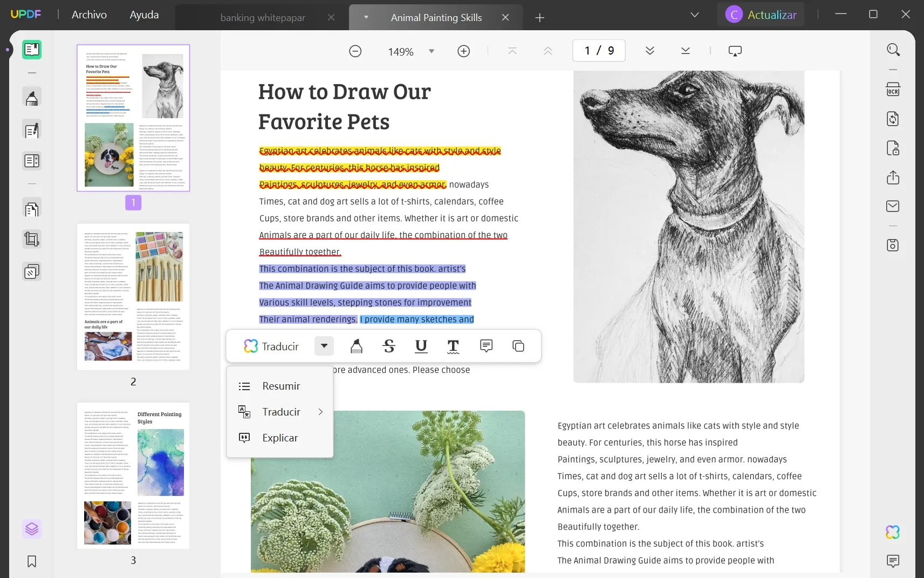Apply highlight from floating toolbar
The image size is (924, 578).
pyautogui.click(x=357, y=346)
